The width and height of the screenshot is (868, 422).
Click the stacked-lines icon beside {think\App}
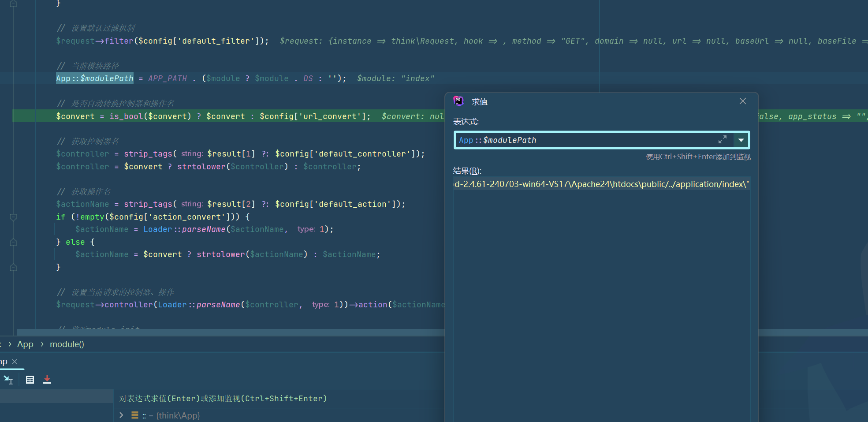[x=135, y=415]
